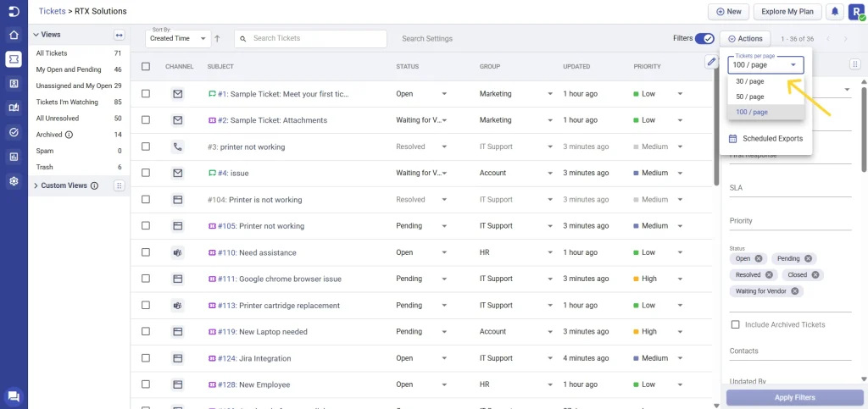Click the app logo at top left
Screen dimensions: 868x409
(14, 11)
